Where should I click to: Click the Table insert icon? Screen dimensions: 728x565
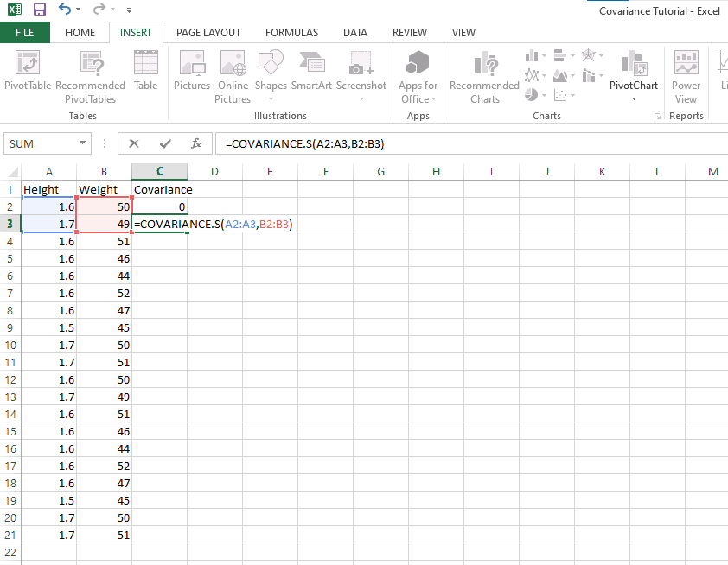146,64
